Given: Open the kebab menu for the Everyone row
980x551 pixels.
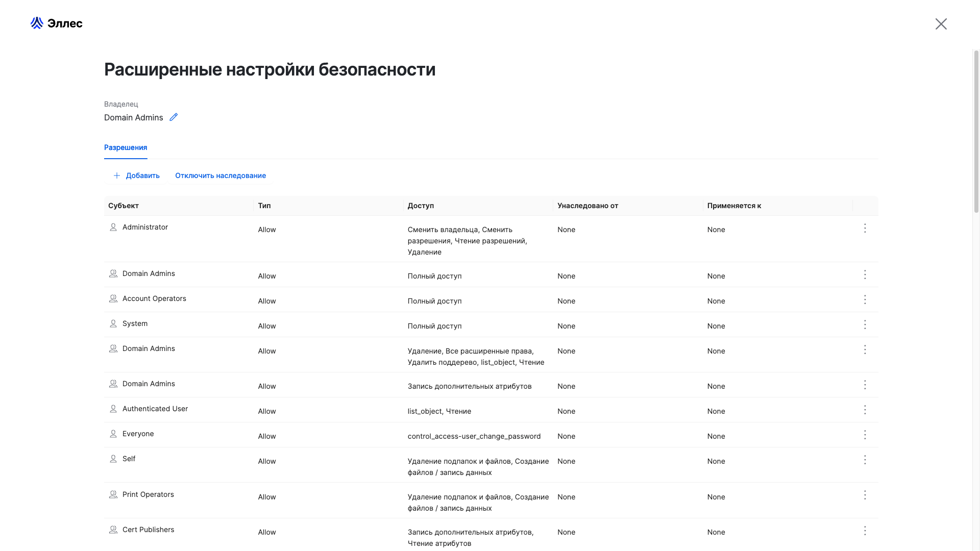Looking at the screenshot, I should click(x=865, y=435).
